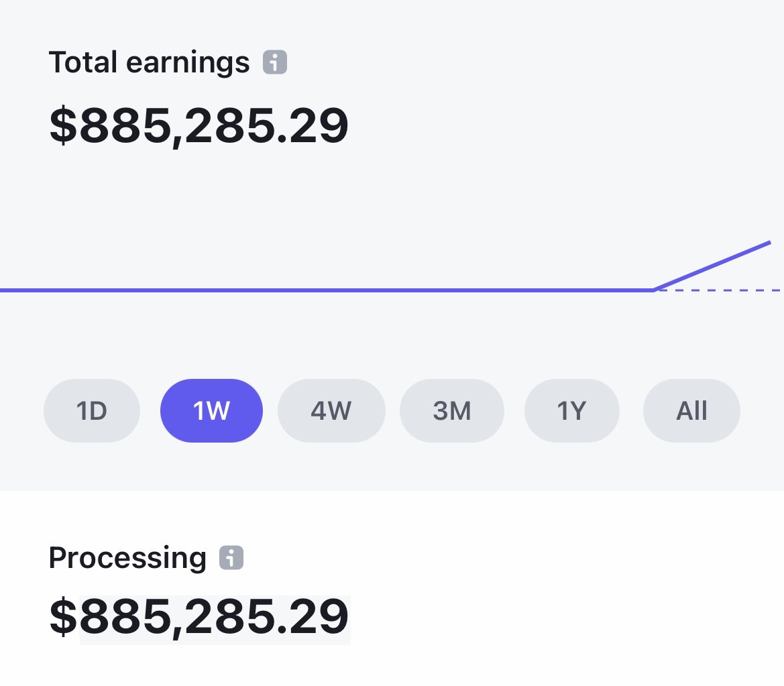The width and height of the screenshot is (784, 686).
Task: Switch chart to 4W range
Action: [331, 410]
